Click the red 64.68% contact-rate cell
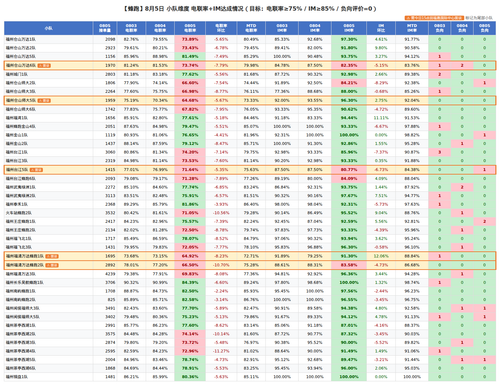Image resolution: width=500 pixels, height=392 pixels. (x=190, y=100)
